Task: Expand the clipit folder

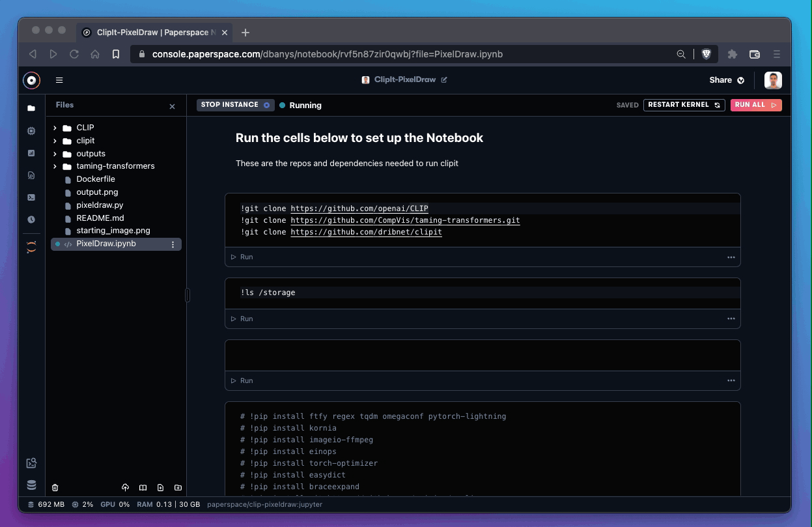Action: 55,141
